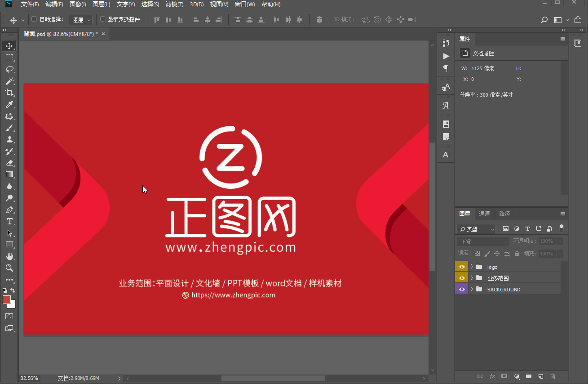This screenshot has height=384, width=588.
Task: Select the Rectangular Marquee tool
Action: point(9,58)
